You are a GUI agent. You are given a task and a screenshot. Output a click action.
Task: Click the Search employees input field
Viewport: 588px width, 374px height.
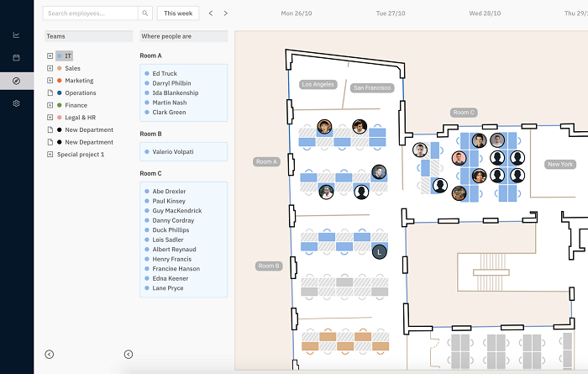tap(90, 13)
